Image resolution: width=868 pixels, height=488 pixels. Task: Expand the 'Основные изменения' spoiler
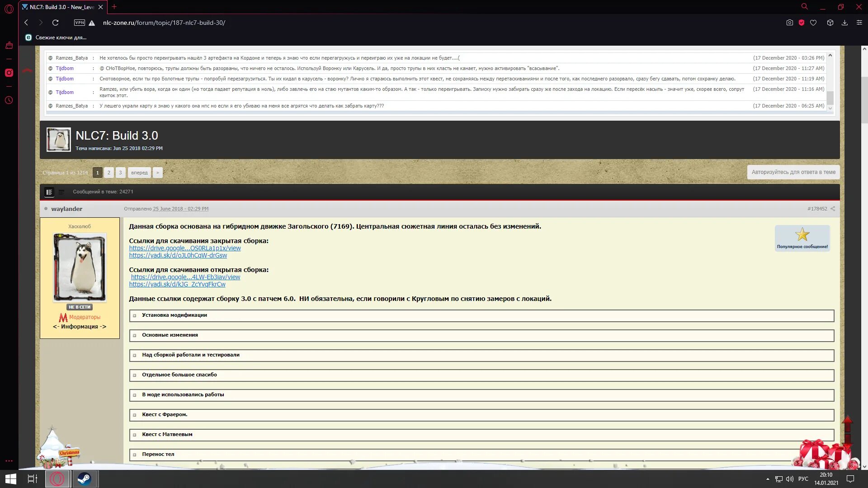(x=170, y=335)
